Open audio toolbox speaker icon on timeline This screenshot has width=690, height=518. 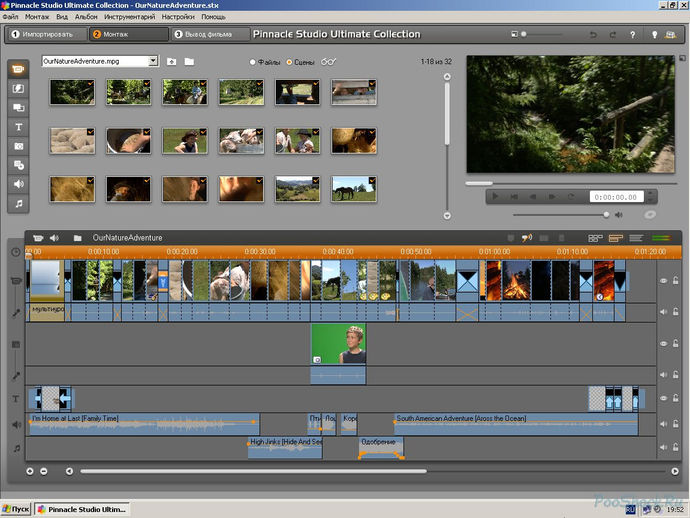[x=54, y=238]
